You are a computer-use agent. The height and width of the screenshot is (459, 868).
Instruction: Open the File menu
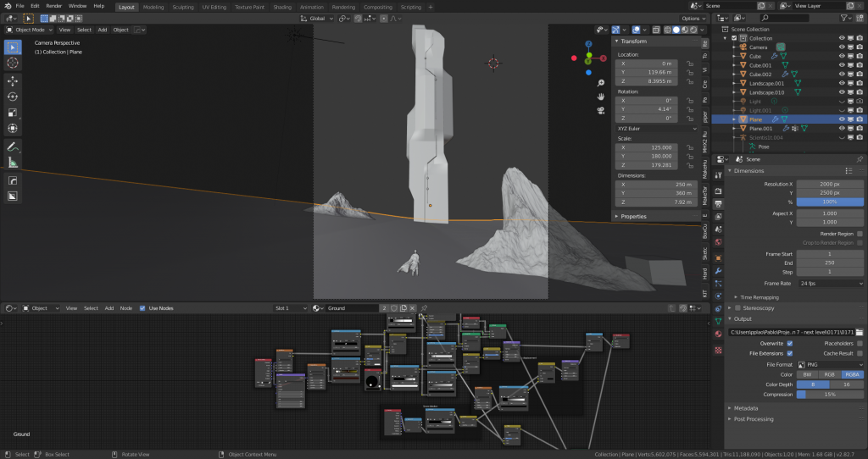coord(19,6)
